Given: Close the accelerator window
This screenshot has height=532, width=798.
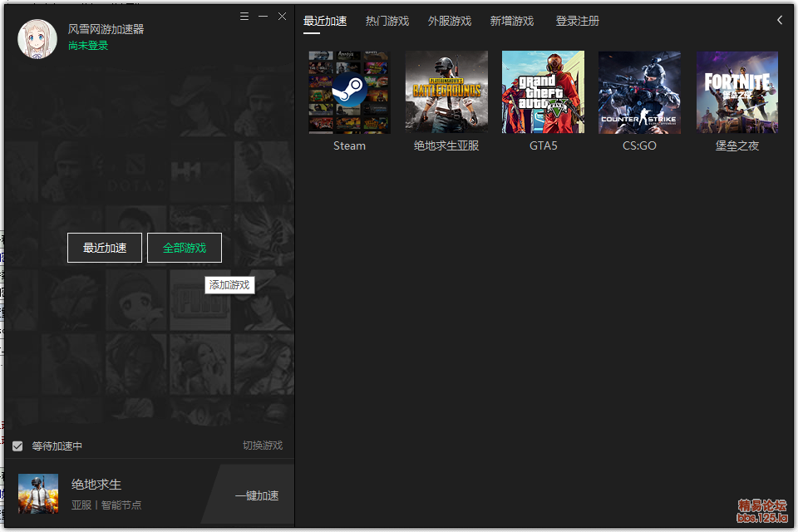Looking at the screenshot, I should [282, 17].
